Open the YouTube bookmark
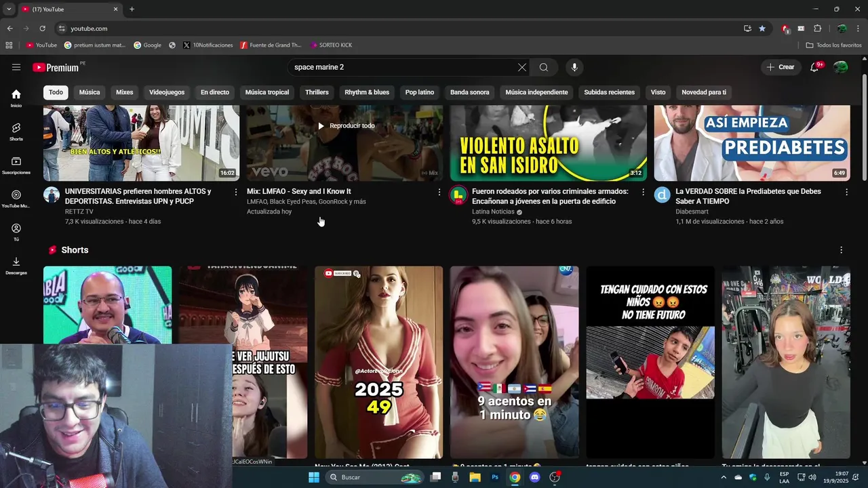Viewport: 868px width, 488px height. 41,45
